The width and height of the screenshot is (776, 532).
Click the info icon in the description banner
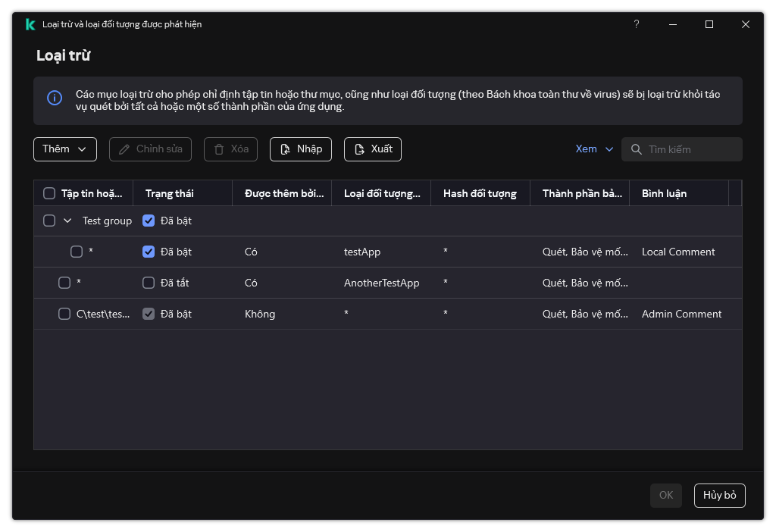tap(55, 98)
